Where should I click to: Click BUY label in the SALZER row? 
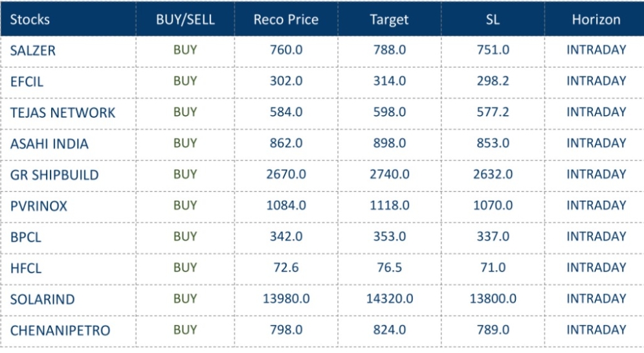[x=185, y=50]
